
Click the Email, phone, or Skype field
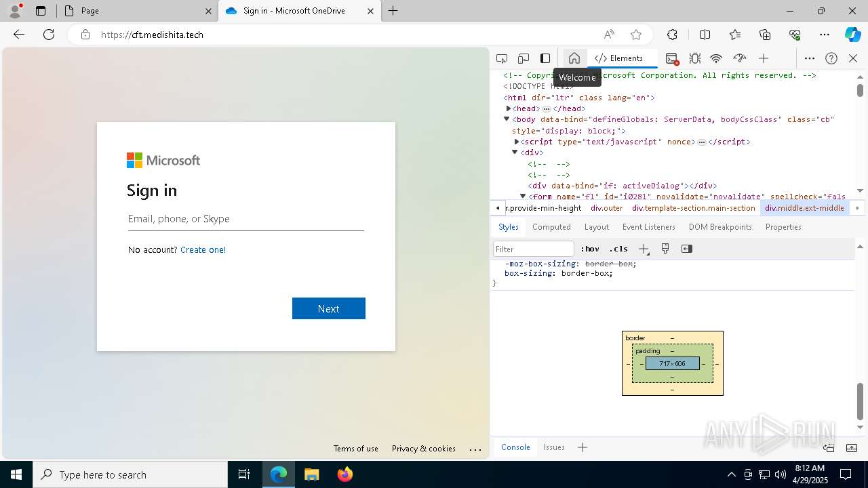(246, 219)
